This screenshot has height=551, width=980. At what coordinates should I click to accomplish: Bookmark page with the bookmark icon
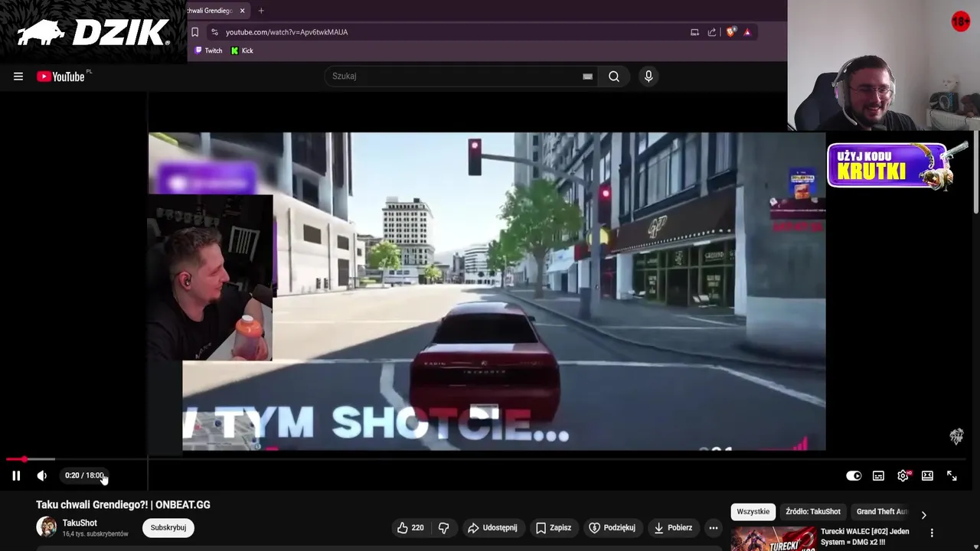tap(194, 32)
